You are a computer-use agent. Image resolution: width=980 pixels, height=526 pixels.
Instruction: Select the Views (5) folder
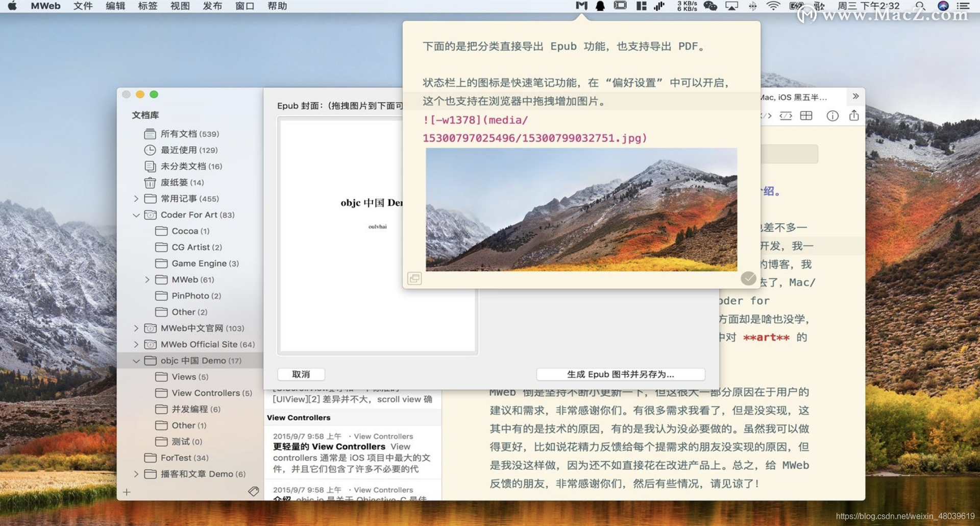tap(190, 377)
